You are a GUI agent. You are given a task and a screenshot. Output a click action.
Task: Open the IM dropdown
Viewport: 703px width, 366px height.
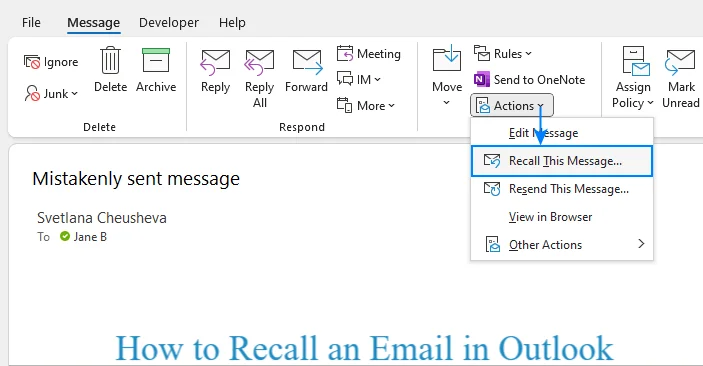tap(359, 79)
